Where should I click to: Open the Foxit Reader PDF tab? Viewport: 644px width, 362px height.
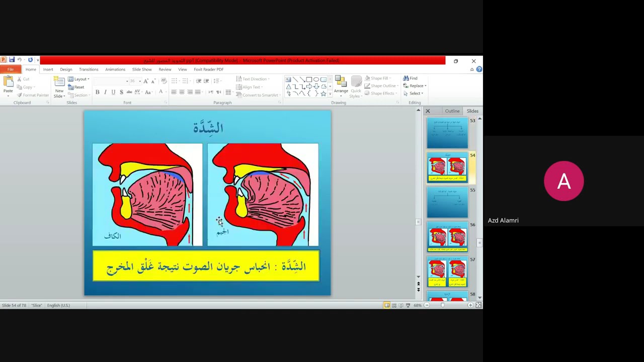(x=208, y=69)
